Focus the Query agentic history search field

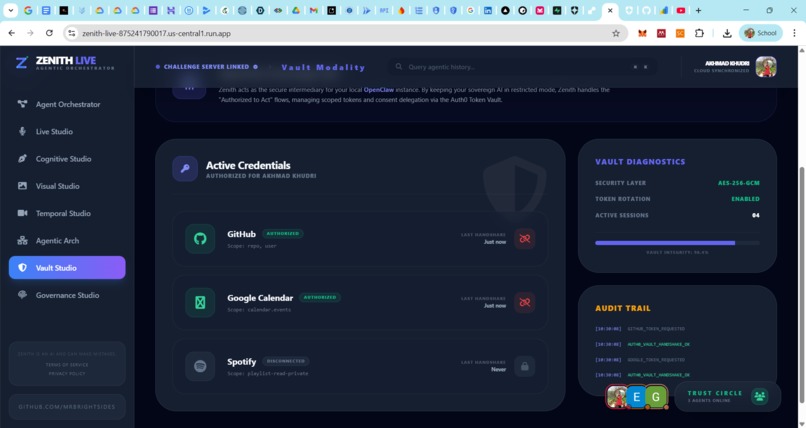(x=522, y=67)
